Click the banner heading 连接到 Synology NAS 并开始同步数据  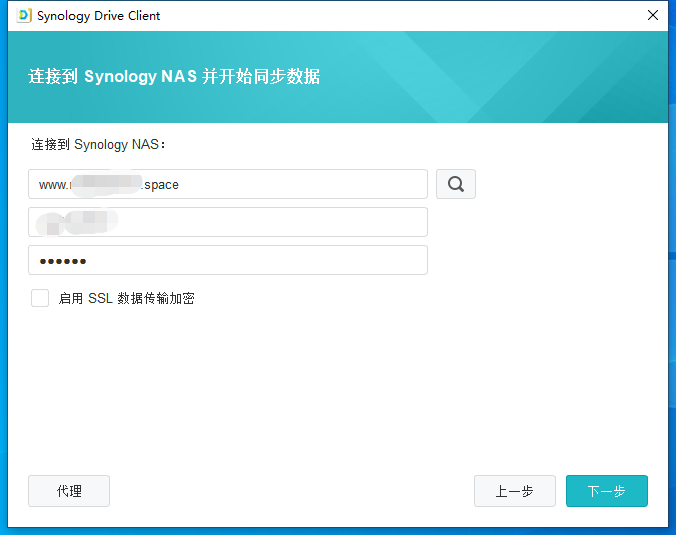point(174,76)
